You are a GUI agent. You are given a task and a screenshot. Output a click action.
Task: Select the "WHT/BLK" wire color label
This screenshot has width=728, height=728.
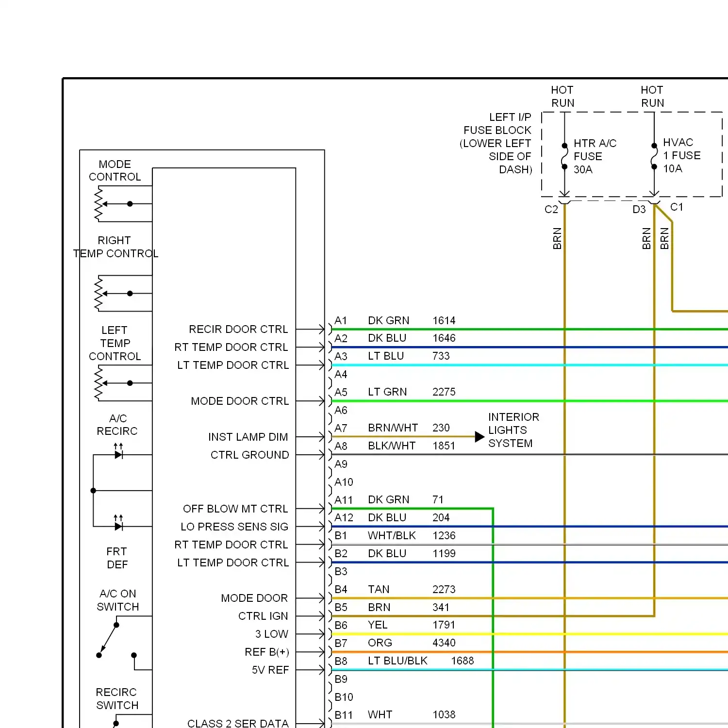392,535
